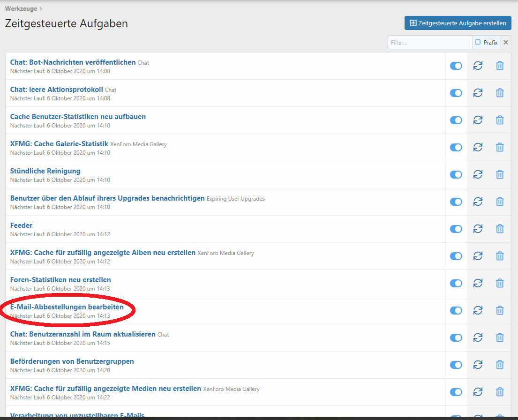
Task: Delete the Stündliche Reinigung task
Action: coord(500,174)
